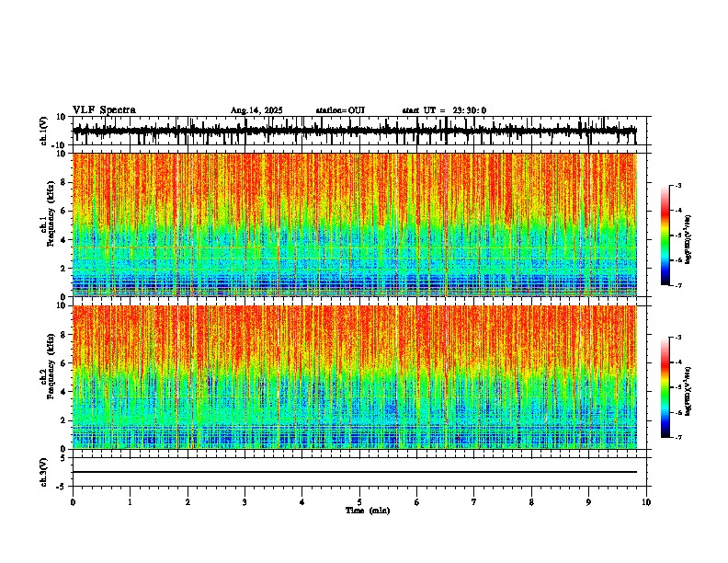Screen dimensions: 728x563
Task: Click the time axis tick label "10"
Action: (x=646, y=502)
